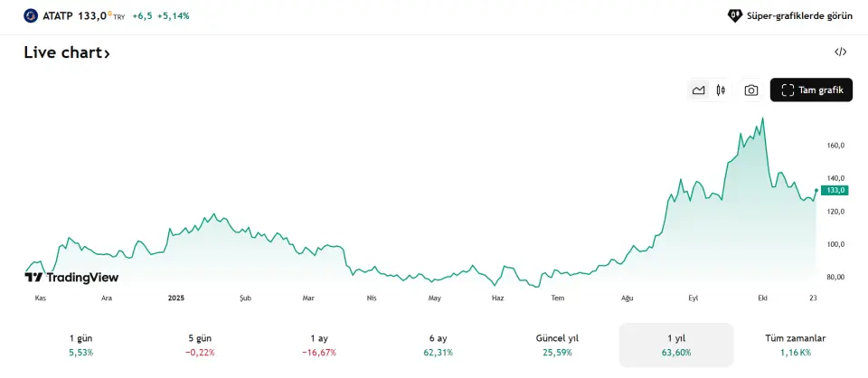Switch to area chart style
868x378 pixels.
click(x=698, y=90)
